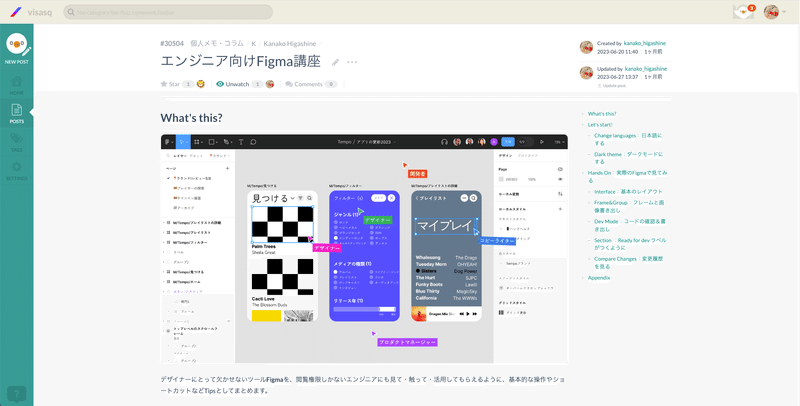
Task: Click the update date 2023-06-27 13:37
Action: click(617, 77)
